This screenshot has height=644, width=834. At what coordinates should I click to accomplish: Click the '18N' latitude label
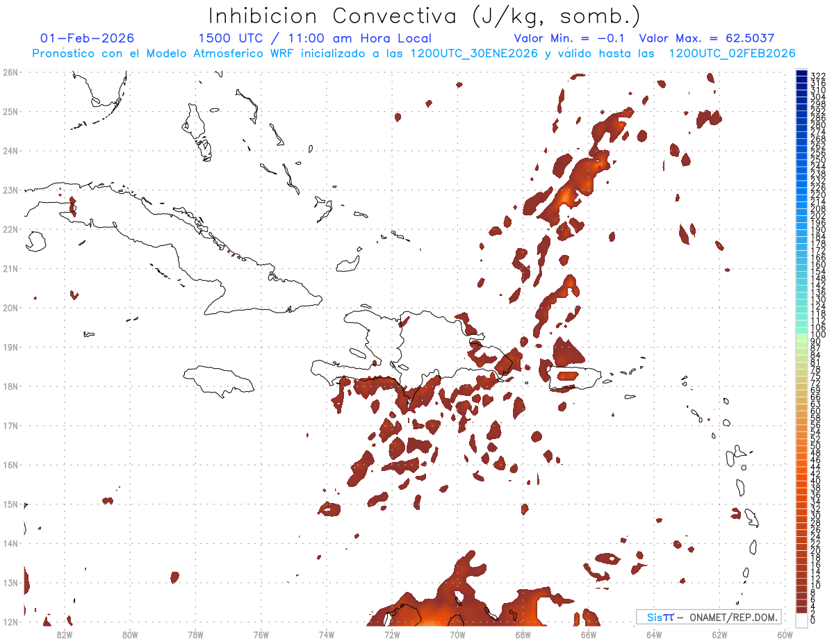pyautogui.click(x=10, y=386)
